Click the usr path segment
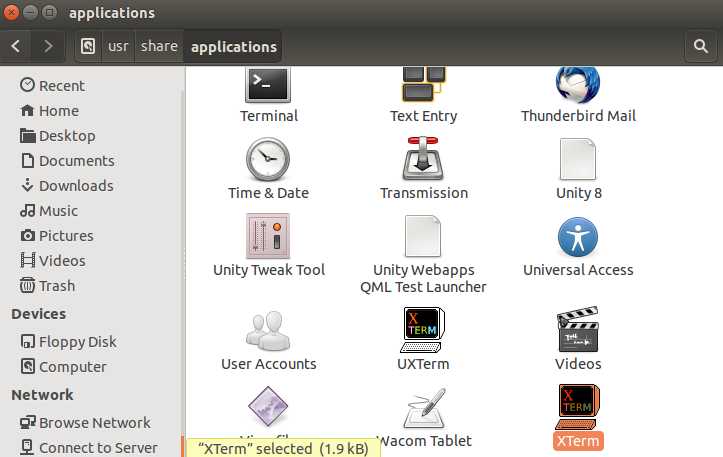This screenshot has height=457, width=723. [118, 46]
